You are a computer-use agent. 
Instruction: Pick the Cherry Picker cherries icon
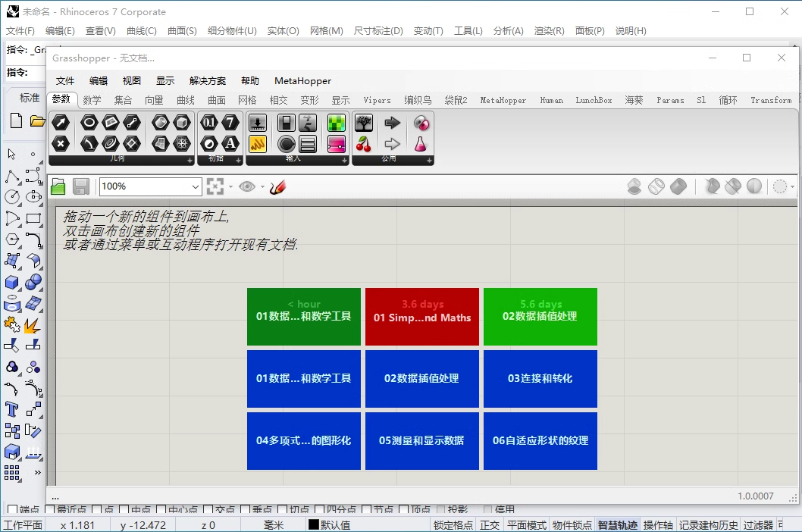point(364,144)
